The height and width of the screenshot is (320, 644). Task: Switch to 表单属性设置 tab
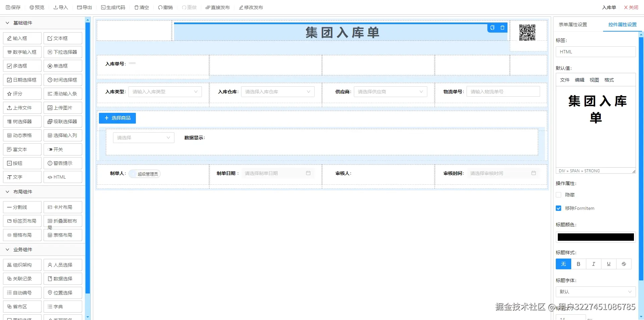573,25
